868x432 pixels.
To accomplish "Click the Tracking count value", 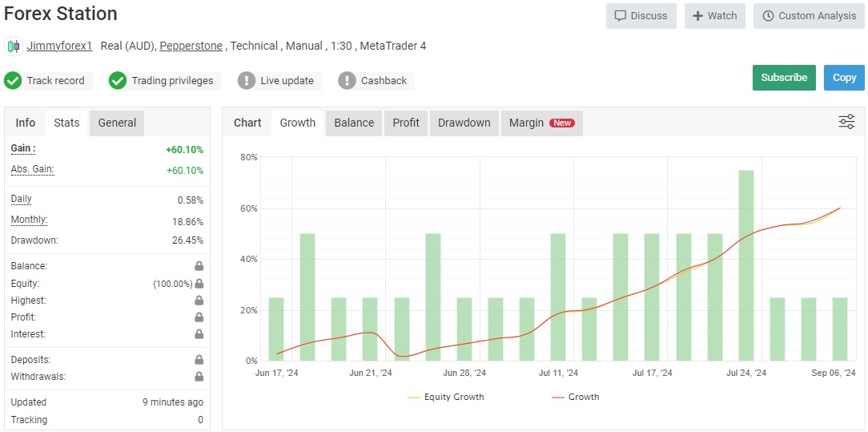I will pyautogui.click(x=200, y=420).
